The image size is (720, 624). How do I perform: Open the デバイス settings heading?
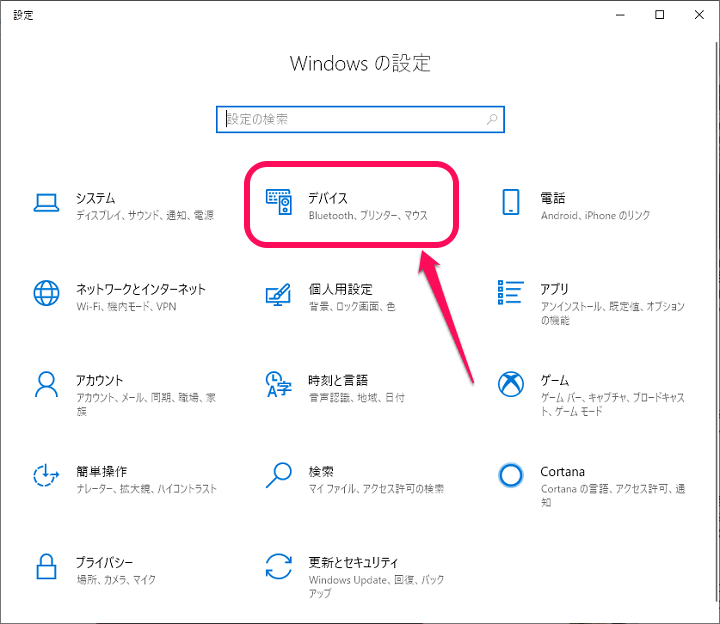[328, 198]
